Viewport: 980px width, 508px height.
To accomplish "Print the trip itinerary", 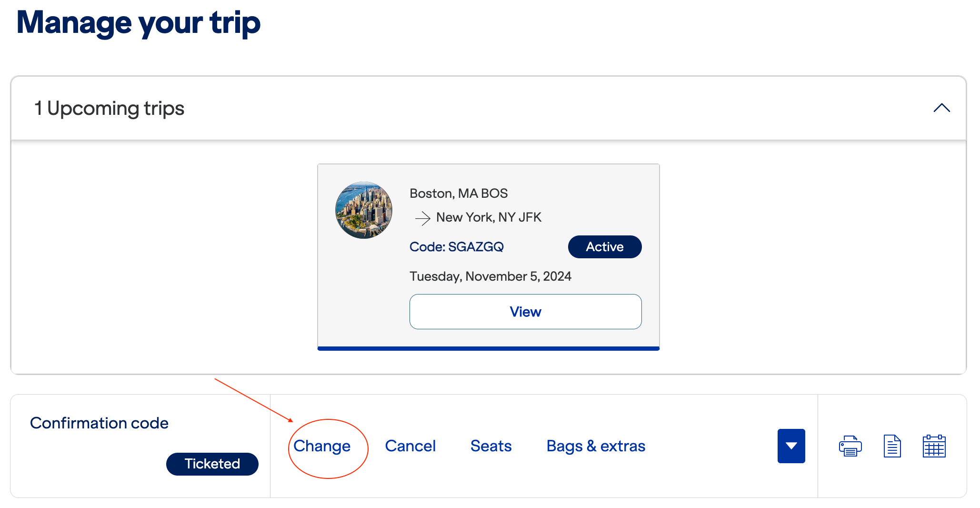I will tap(850, 446).
